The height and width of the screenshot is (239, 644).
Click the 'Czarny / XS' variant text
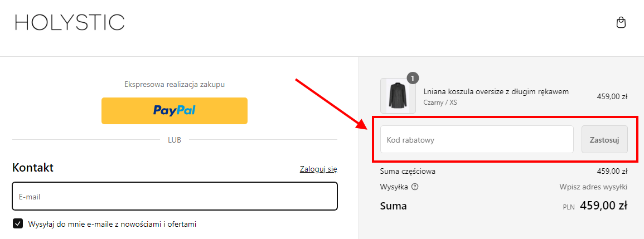click(440, 103)
